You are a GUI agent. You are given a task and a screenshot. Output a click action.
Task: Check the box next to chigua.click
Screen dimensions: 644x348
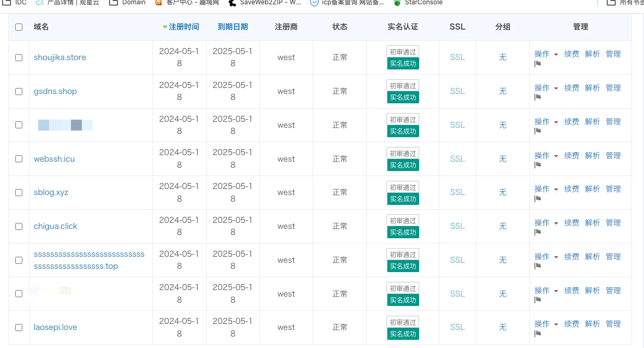tap(19, 226)
